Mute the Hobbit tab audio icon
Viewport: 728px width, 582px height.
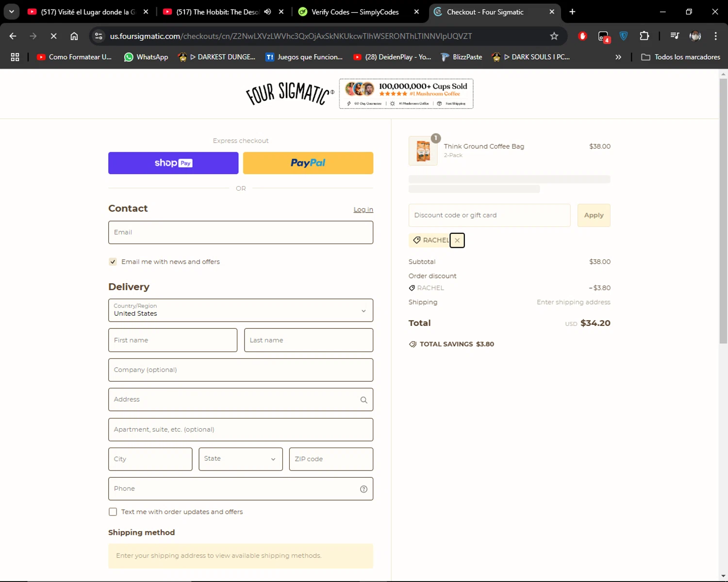(x=267, y=12)
